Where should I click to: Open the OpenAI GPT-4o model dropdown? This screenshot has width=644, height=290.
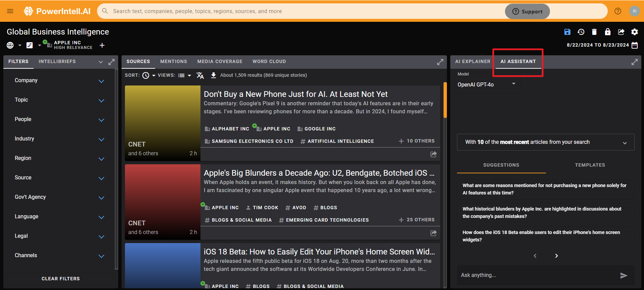pyautogui.click(x=487, y=84)
